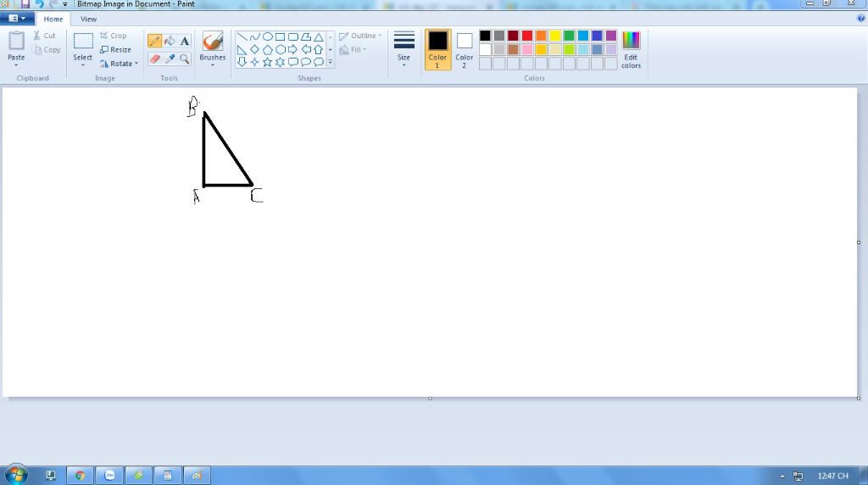The image size is (868, 485).
Task: Choose the Four-point star shape
Action: pyautogui.click(x=254, y=62)
